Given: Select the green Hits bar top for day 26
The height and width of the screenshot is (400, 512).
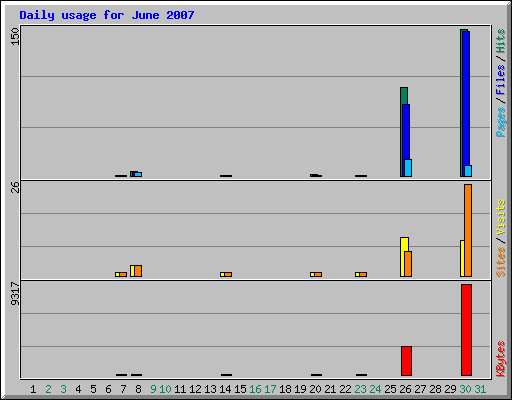Looking at the screenshot, I should point(404,96).
